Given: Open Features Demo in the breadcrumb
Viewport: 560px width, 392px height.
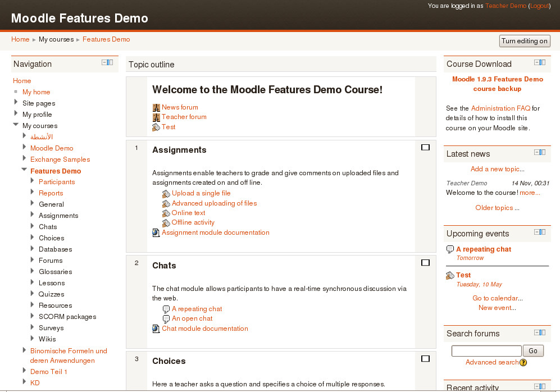Looking at the screenshot, I should [x=106, y=39].
